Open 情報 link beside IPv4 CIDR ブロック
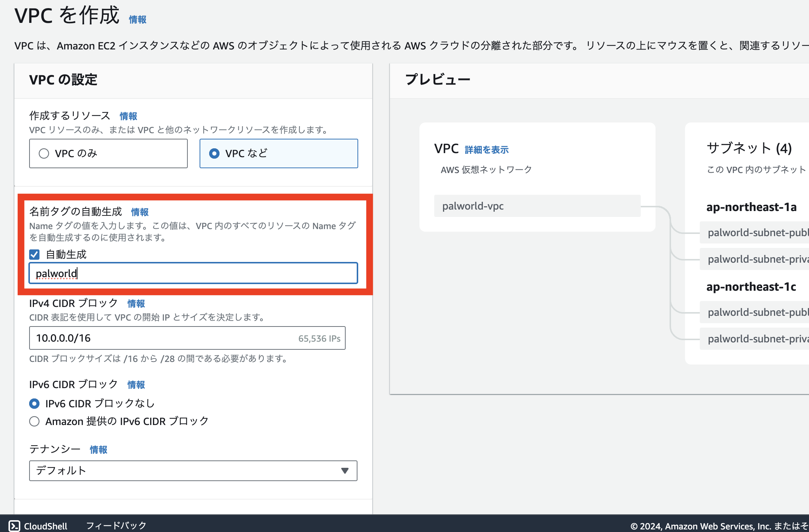The height and width of the screenshot is (532, 809). point(136,304)
